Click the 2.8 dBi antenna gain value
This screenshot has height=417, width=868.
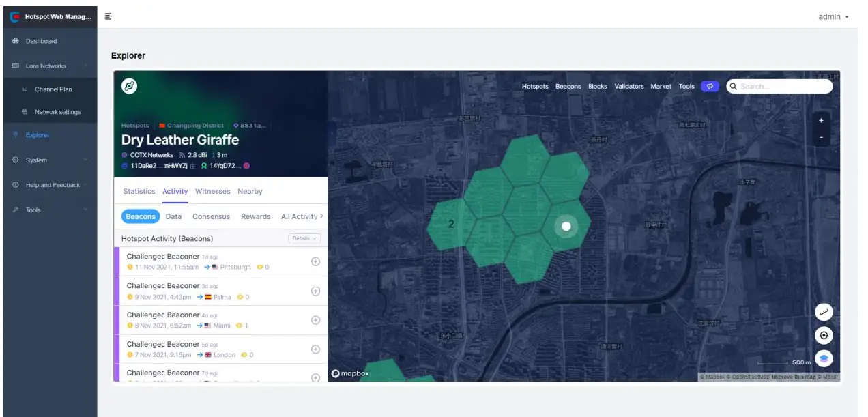pos(197,155)
